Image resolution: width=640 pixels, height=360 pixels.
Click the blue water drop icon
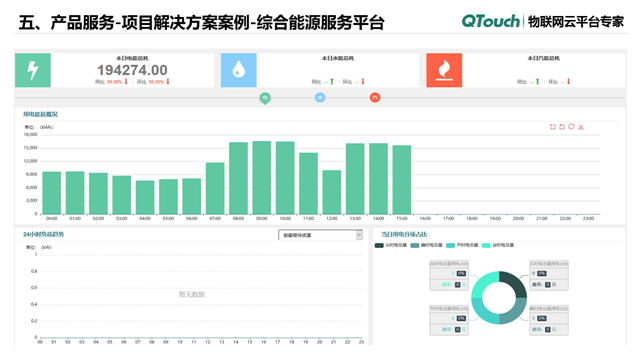(239, 70)
